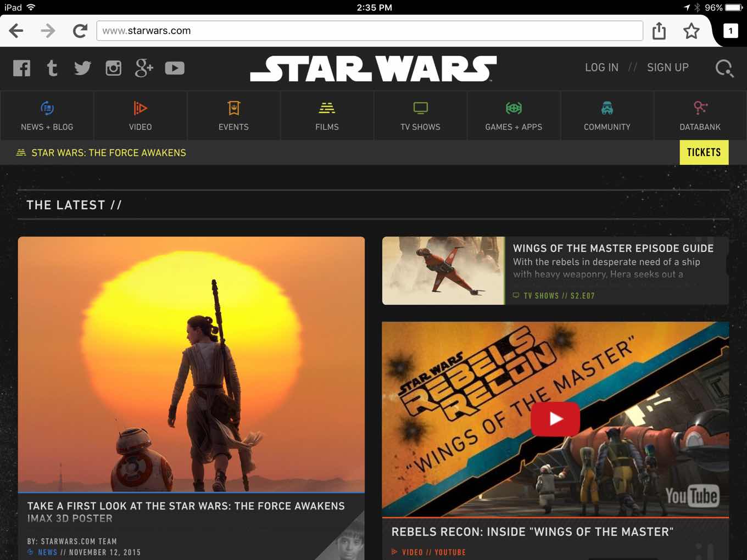Viewport: 747px width, 560px height.
Task: Open the Tumblr social icon
Action: (x=52, y=68)
